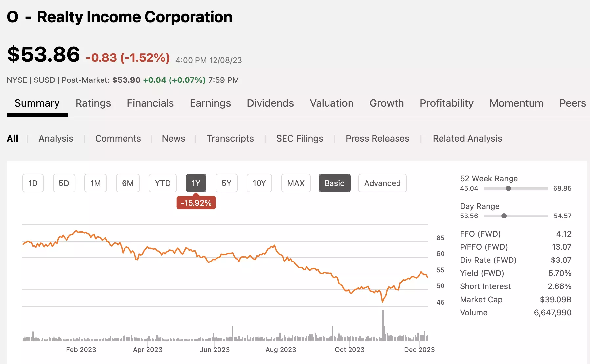Click the P/FFO (FWD) value 13.07
590x364 pixels.
point(561,247)
